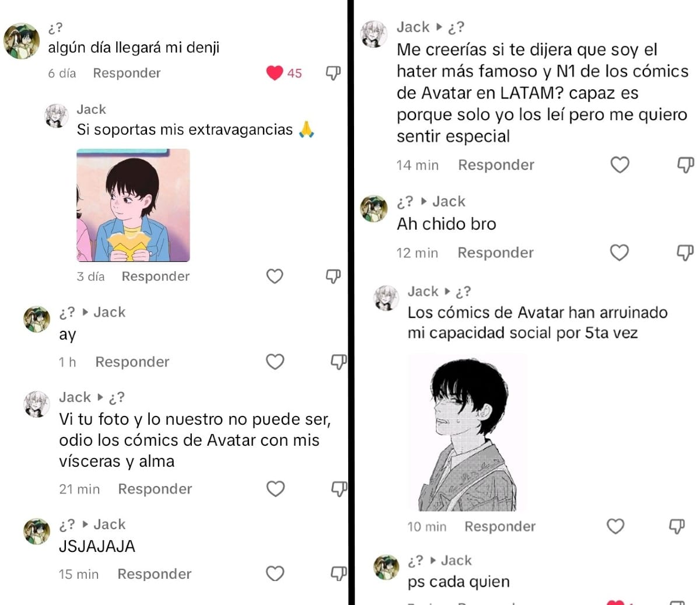Open Jack's avatar on the "Si soportas" reply
Viewport: 700px width, 605px height.
click(57, 116)
